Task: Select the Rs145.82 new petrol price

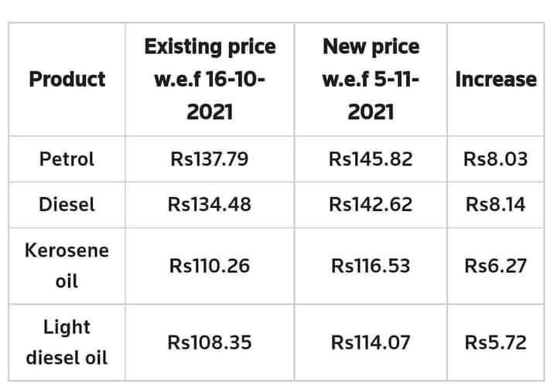Action: (x=371, y=159)
